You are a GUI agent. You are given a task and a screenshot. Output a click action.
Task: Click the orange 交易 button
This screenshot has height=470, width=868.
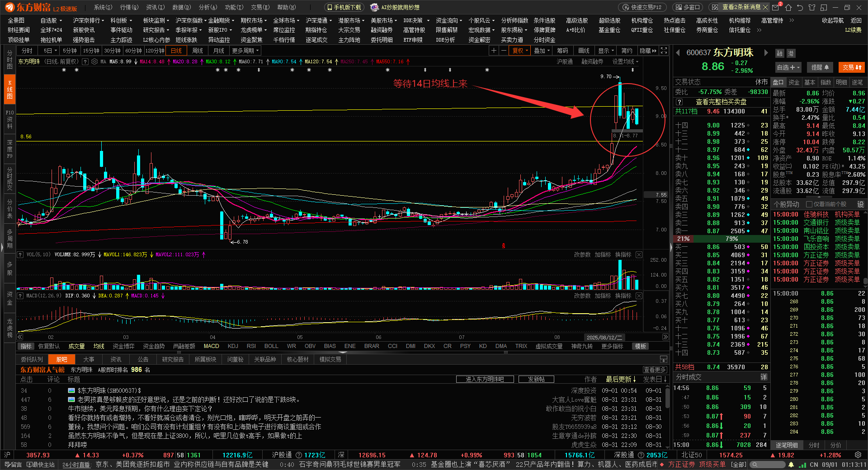point(852,67)
